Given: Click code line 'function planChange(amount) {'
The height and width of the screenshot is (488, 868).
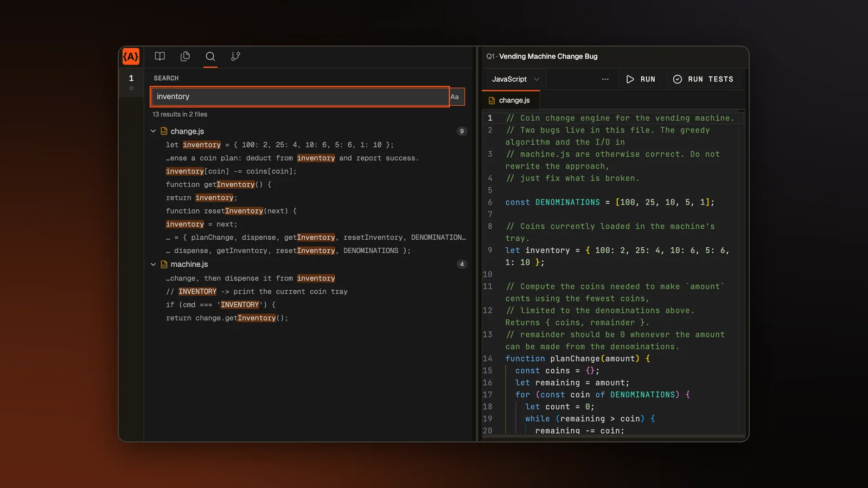Looking at the screenshot, I should 578,358.
